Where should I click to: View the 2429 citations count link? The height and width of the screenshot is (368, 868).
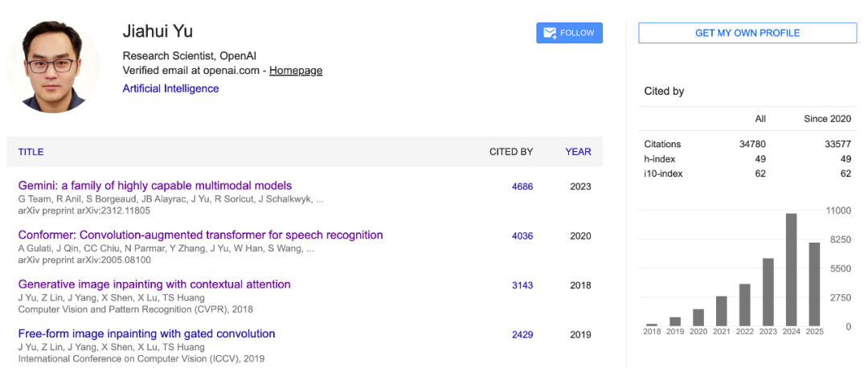coord(522,335)
